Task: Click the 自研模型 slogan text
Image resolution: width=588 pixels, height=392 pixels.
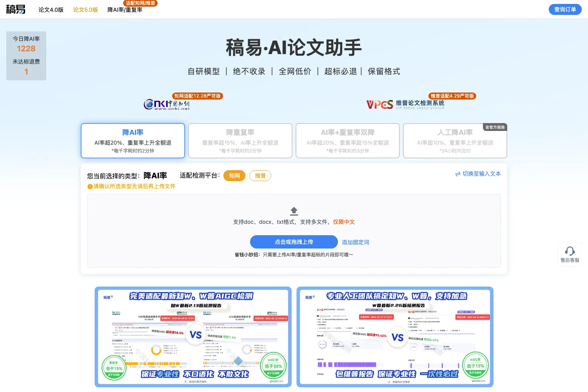Action: click(x=203, y=71)
